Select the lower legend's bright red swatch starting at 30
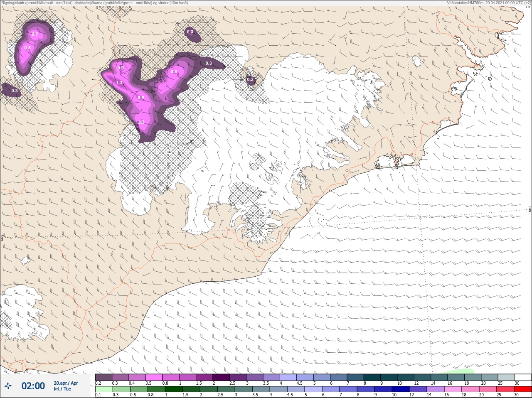Image resolution: width=532 pixels, height=398 pixels. 523,389
